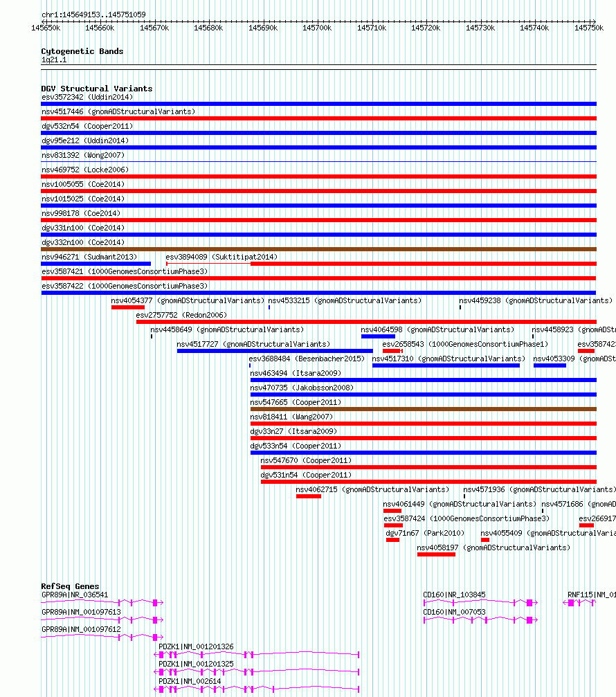Click the nsv4062715 gnomAD variant label

(372, 489)
